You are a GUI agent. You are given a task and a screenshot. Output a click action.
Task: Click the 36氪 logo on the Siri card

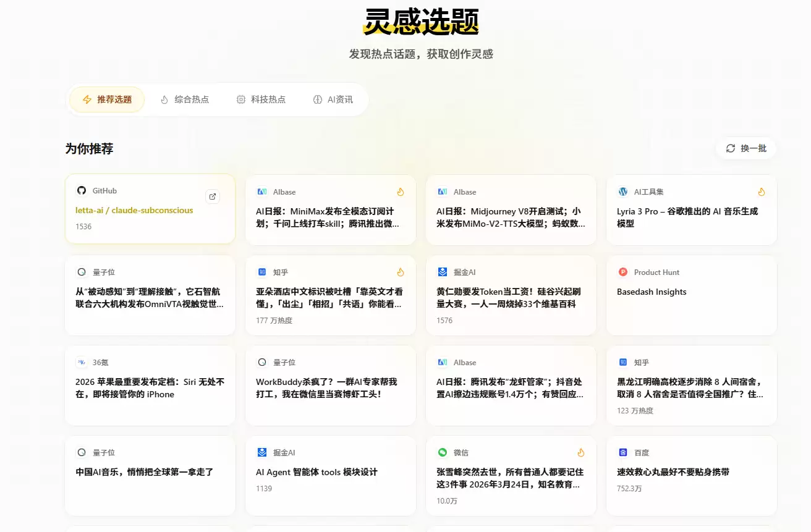(x=81, y=362)
